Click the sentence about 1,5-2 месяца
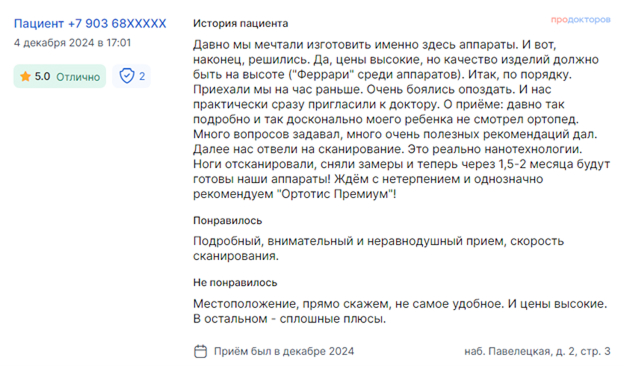This screenshot has height=366, width=624. coord(402,171)
